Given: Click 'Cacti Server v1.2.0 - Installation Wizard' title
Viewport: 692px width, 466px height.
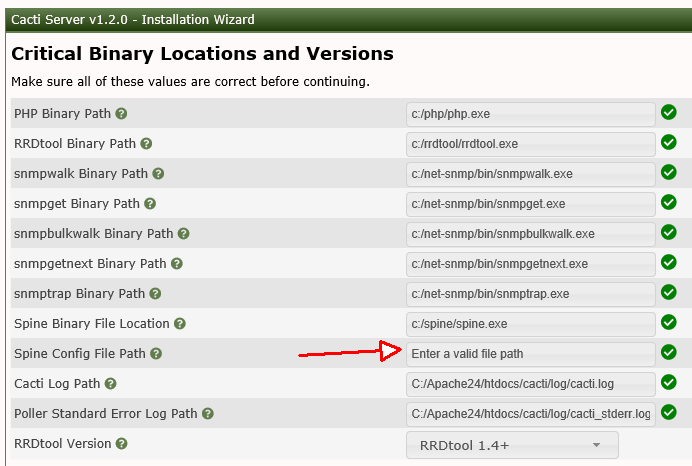Looking at the screenshot, I should pos(133,20).
